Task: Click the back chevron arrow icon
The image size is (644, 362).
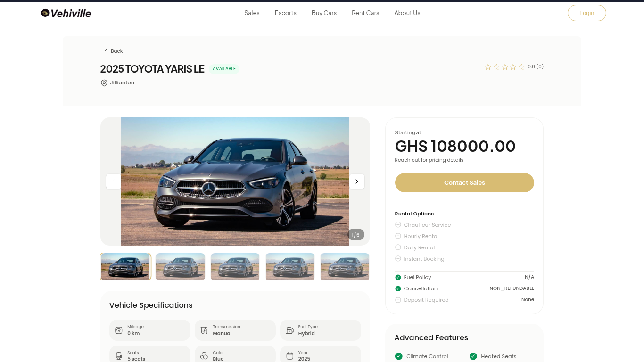Action: (x=106, y=51)
